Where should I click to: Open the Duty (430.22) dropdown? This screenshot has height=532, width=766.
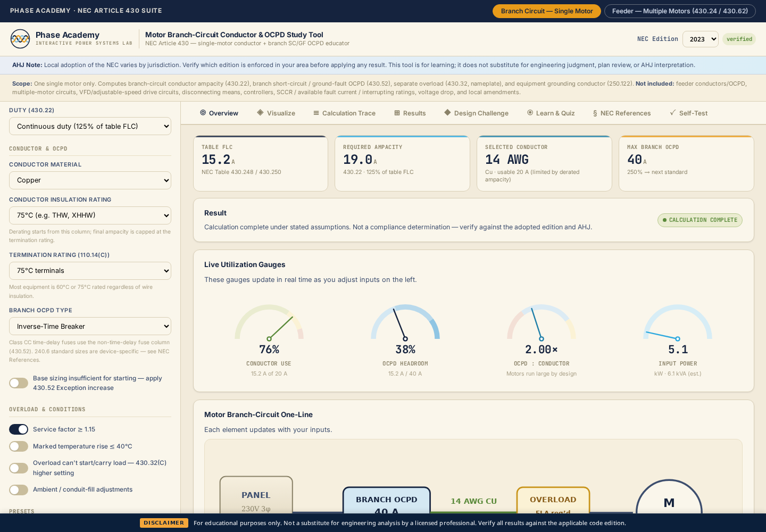click(x=90, y=126)
